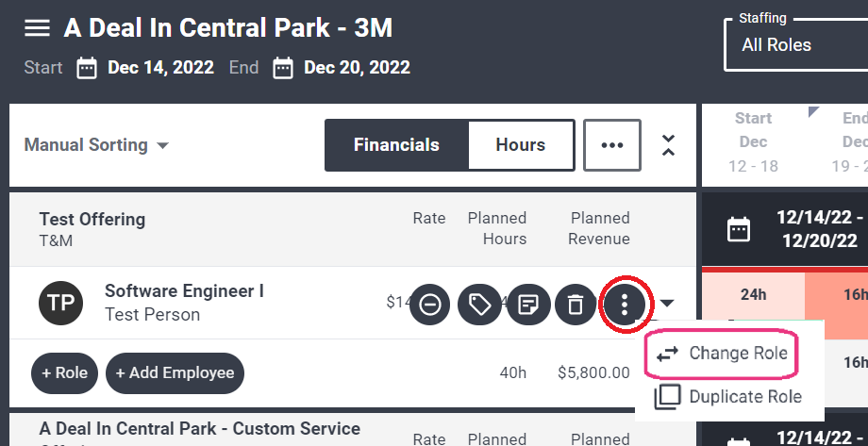Collapse all rows with the double-chevron icon
Viewport: 868px width, 446px height.
click(669, 145)
